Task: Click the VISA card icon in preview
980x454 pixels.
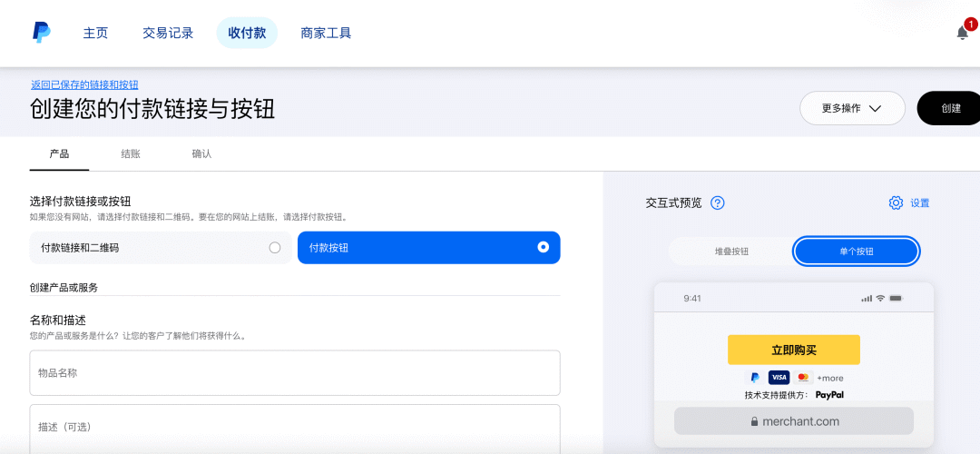Action: 779,378
